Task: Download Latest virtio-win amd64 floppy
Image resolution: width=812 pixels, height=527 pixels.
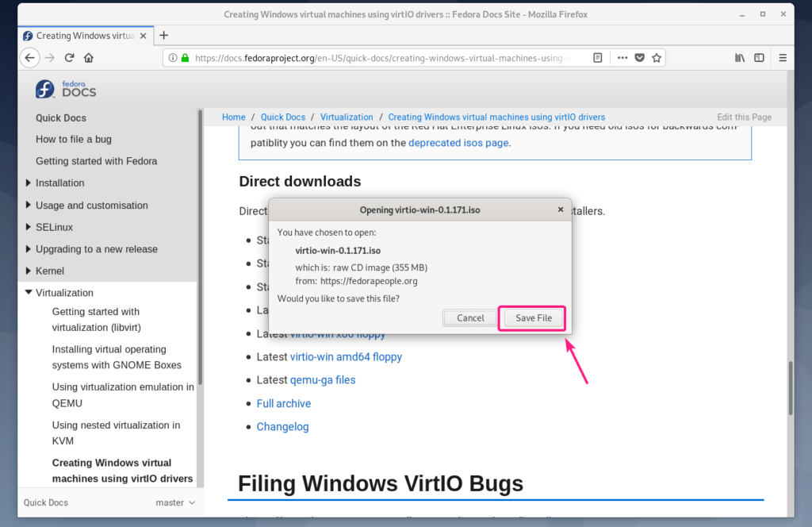Action: (x=346, y=356)
